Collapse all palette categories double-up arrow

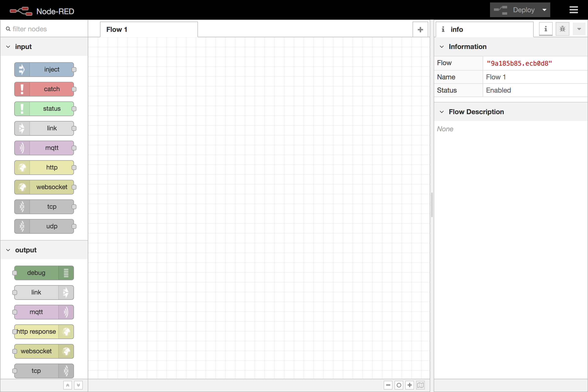[68, 385]
